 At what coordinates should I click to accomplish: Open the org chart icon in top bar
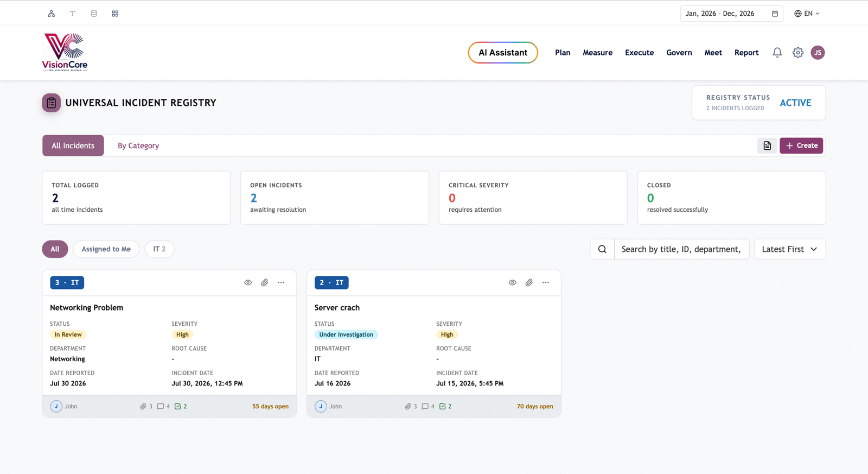coord(51,14)
